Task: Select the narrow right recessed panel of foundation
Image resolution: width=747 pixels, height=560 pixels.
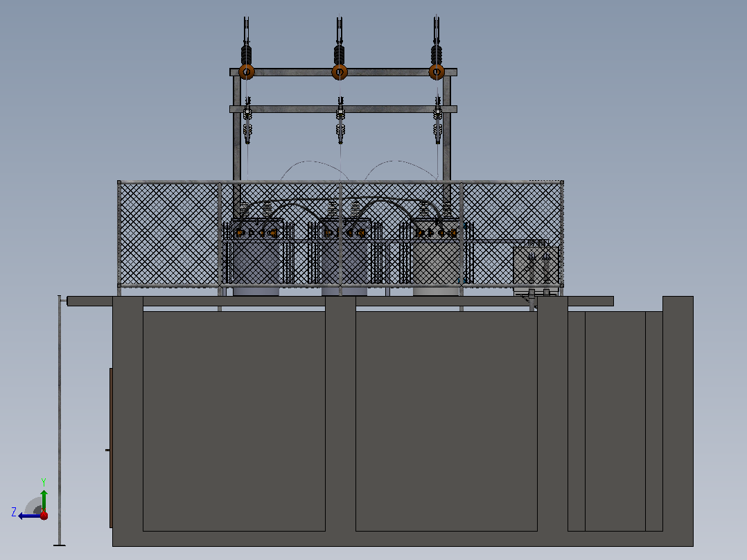Action: [615, 421]
